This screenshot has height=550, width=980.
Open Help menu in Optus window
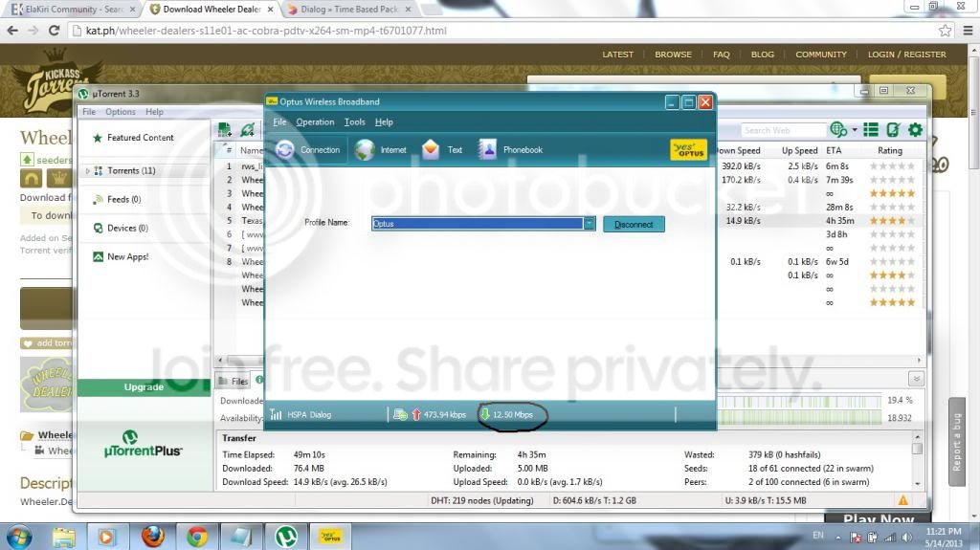(x=384, y=121)
